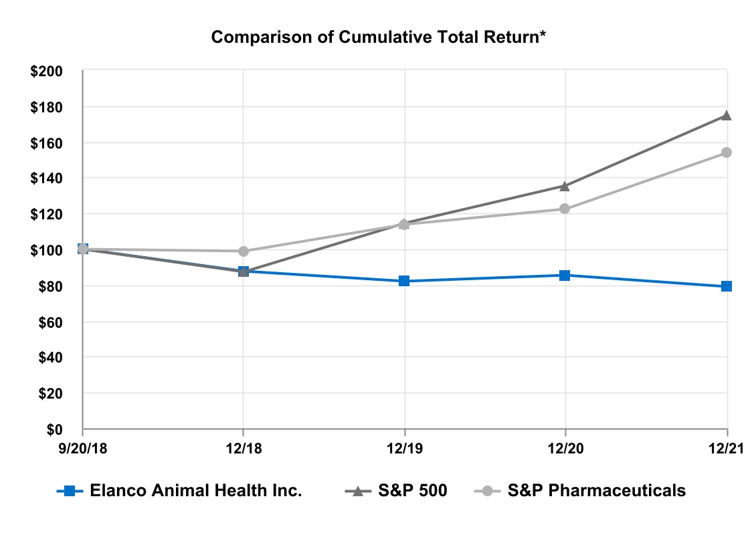Click the $0 y-axis label
The height and width of the screenshot is (535, 756).
tap(54, 429)
